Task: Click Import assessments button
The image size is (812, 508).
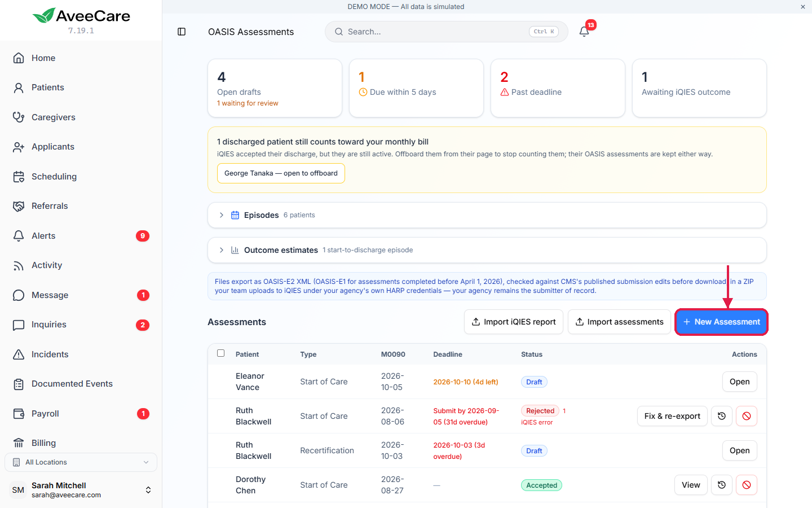Action: click(x=619, y=322)
